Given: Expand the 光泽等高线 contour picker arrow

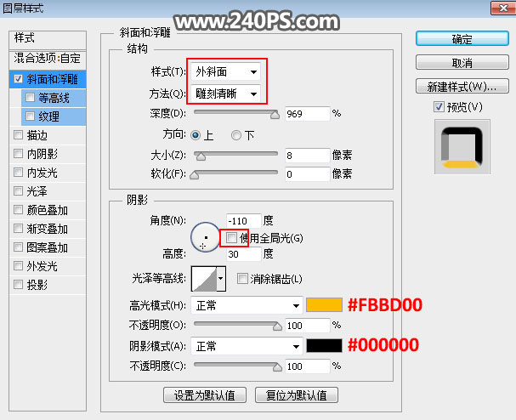Looking at the screenshot, I should pos(221,279).
